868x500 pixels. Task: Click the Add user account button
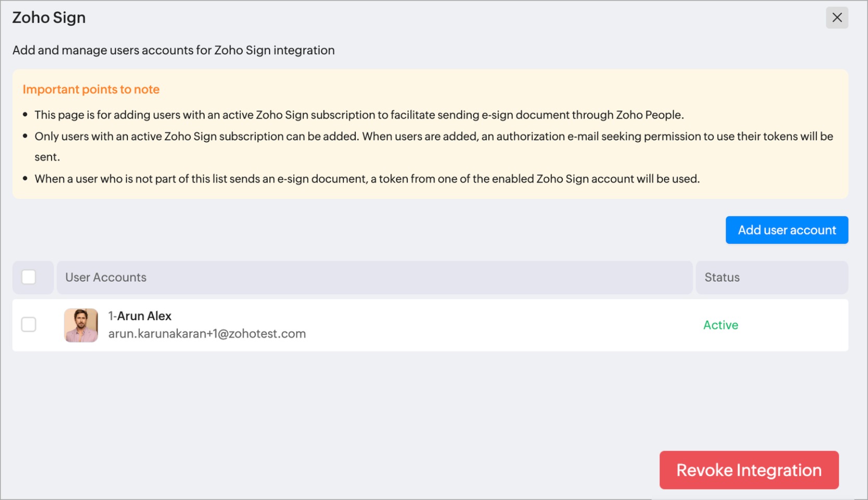tap(786, 230)
